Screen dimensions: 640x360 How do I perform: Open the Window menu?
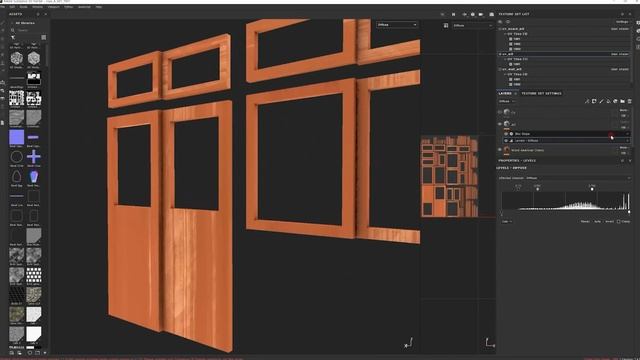(37, 7)
